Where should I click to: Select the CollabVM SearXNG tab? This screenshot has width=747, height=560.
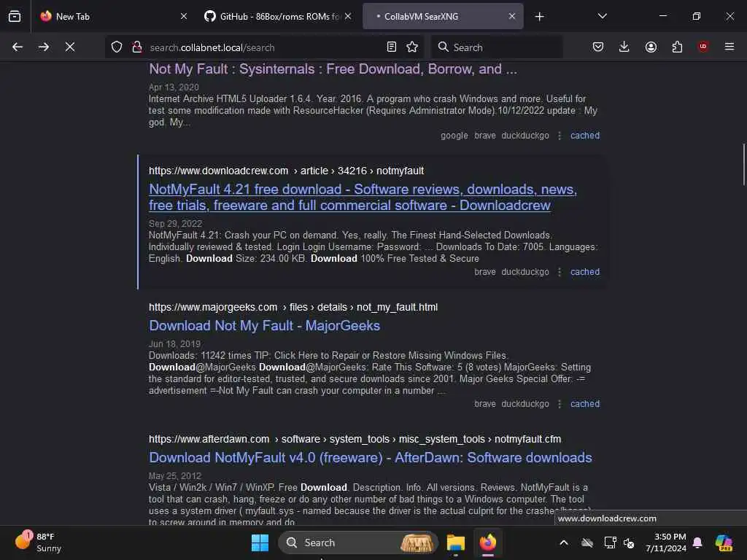(x=443, y=17)
